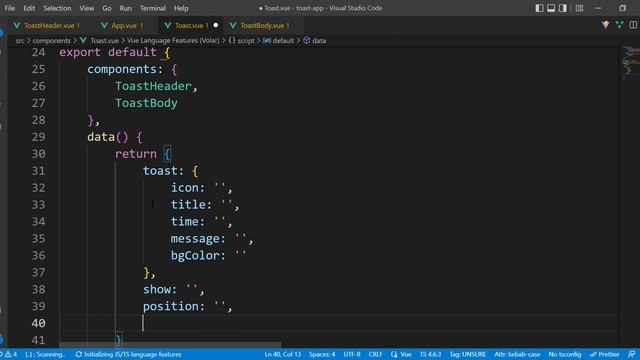Screen dimensions: 640x360
Task: Click the green Vue split editors icon
Action: [x=620, y=25]
